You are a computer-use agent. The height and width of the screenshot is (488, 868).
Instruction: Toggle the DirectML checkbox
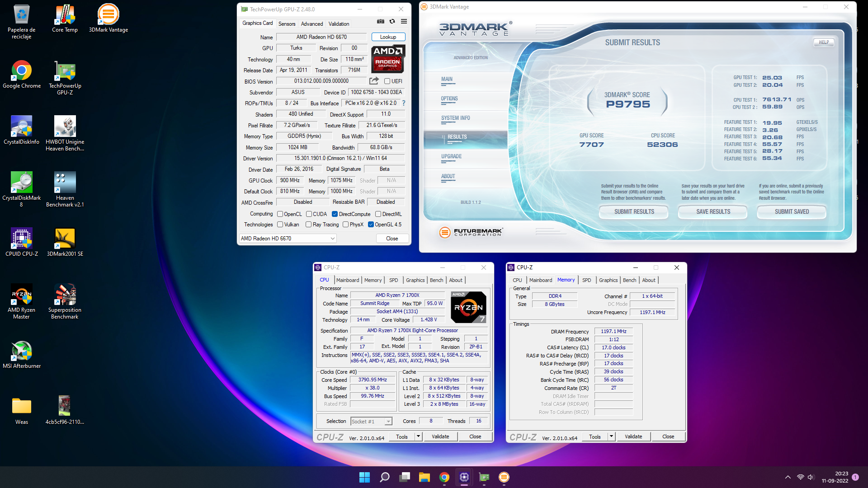pos(378,214)
